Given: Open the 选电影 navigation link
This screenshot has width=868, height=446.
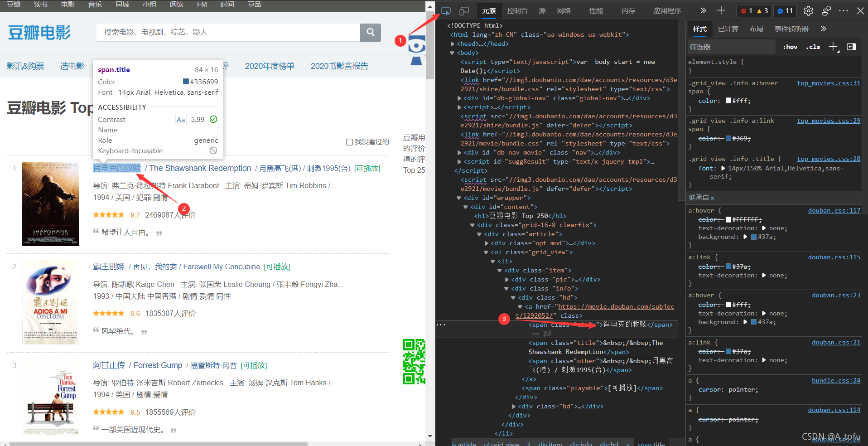Looking at the screenshot, I should pyautogui.click(x=72, y=66).
